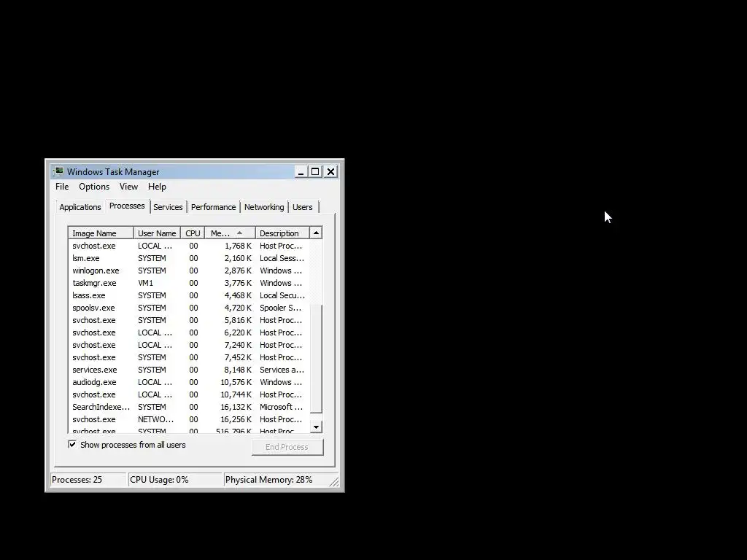Viewport: 747px width, 560px height.
Task: Select svchost.exe using 7,452 K
Action: [x=189, y=357]
